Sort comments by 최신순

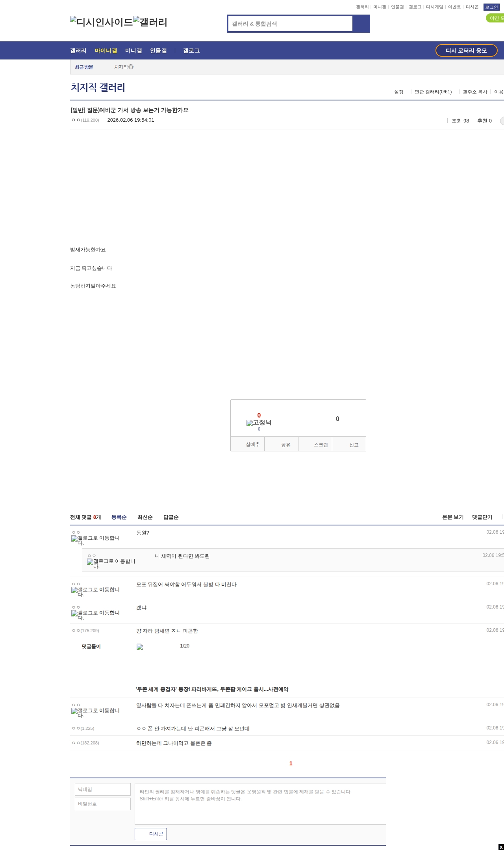(x=145, y=517)
